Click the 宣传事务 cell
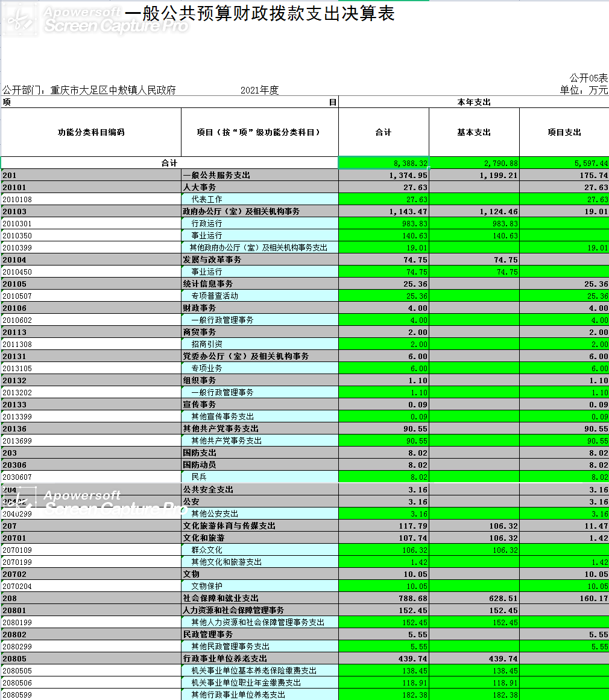The image size is (609, 700). click(260, 404)
